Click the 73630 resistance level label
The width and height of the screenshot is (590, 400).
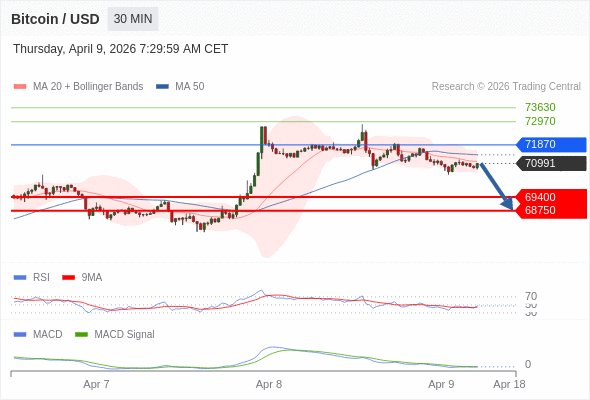(x=540, y=107)
